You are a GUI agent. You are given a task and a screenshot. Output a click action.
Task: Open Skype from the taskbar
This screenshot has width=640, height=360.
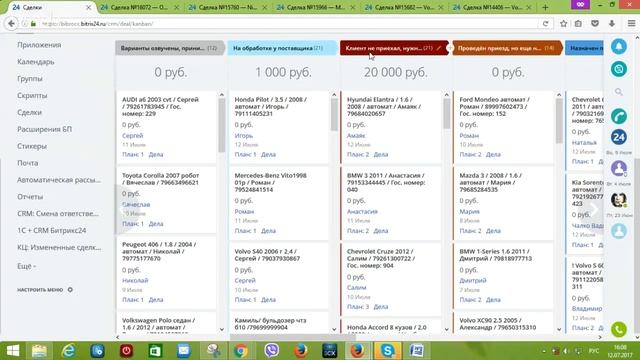pyautogui.click(x=387, y=351)
